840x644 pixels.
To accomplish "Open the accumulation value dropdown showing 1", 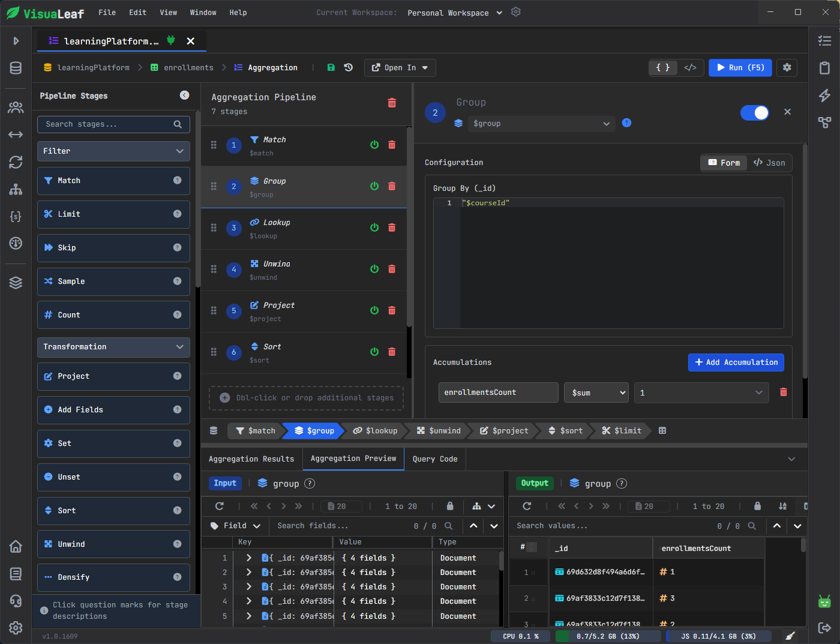I will [x=701, y=393].
